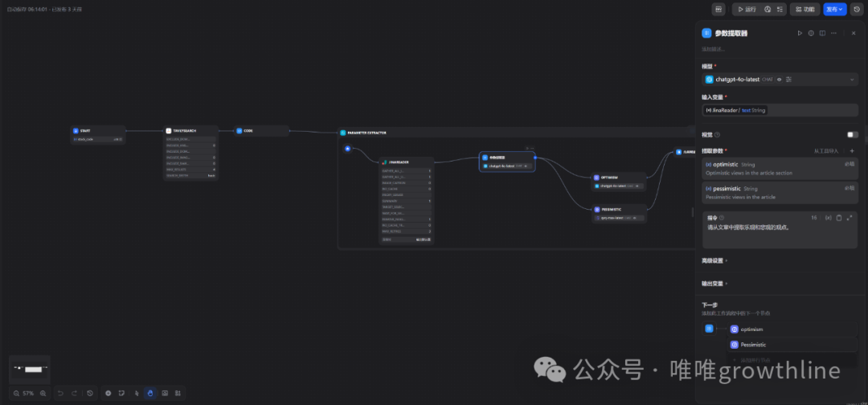Viewport: 868px width, 405px height.
Task: Zoom out the workflow canvas
Action: point(16,394)
